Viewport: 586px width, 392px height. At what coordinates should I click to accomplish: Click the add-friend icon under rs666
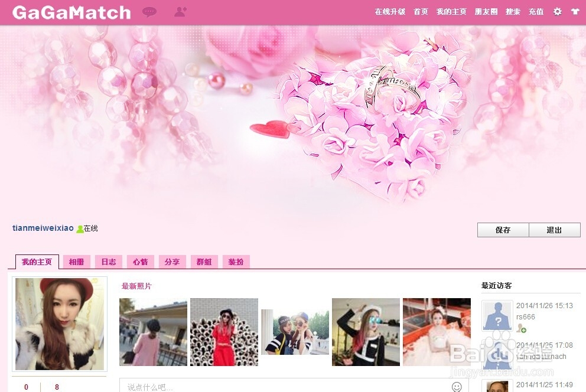[522, 328]
